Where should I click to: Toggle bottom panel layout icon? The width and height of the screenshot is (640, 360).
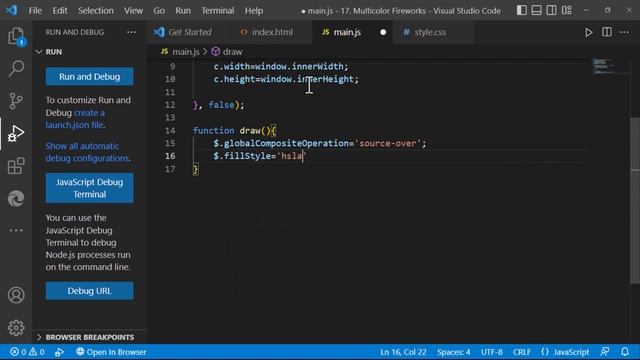coord(536,10)
